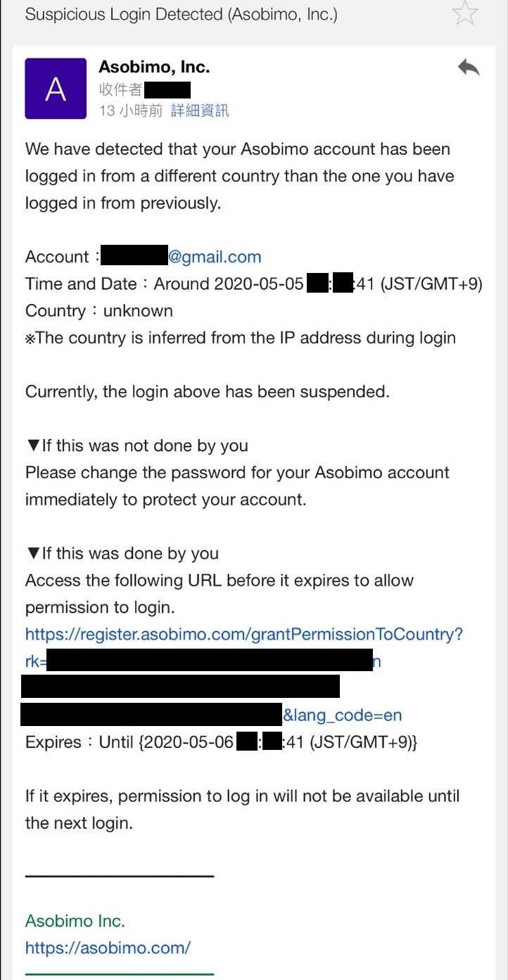The height and width of the screenshot is (980, 508).
Task: Click the "Country：unknown" line
Action: click(x=99, y=311)
